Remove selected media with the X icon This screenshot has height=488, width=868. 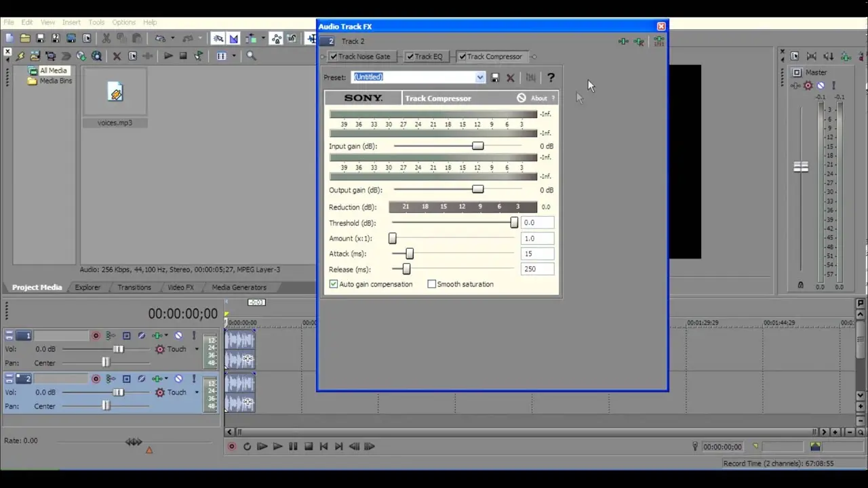click(x=117, y=56)
